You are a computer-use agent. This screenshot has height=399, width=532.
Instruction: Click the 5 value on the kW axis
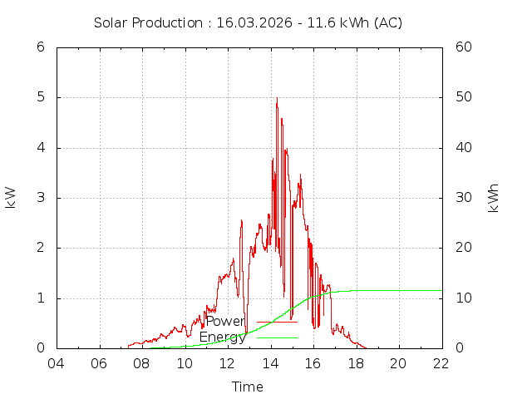pyautogui.click(x=40, y=97)
